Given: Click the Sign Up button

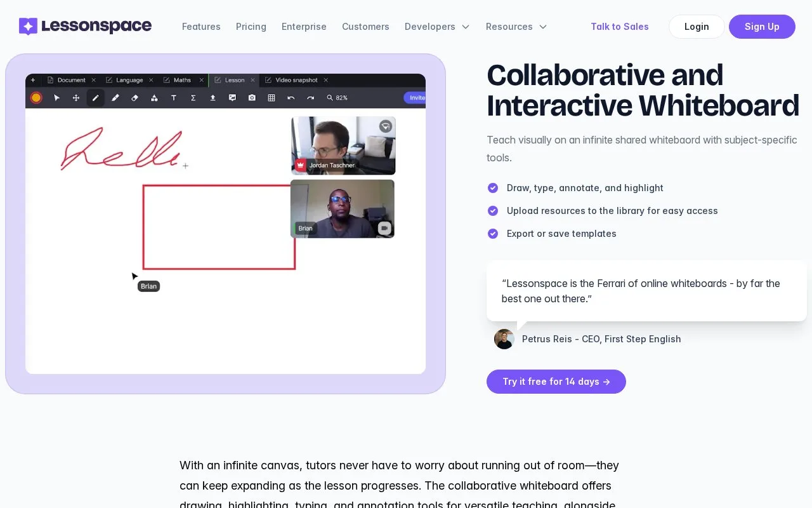Looking at the screenshot, I should point(762,27).
